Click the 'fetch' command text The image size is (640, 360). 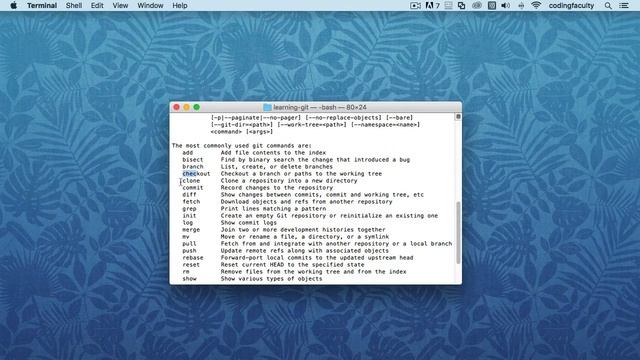191,202
